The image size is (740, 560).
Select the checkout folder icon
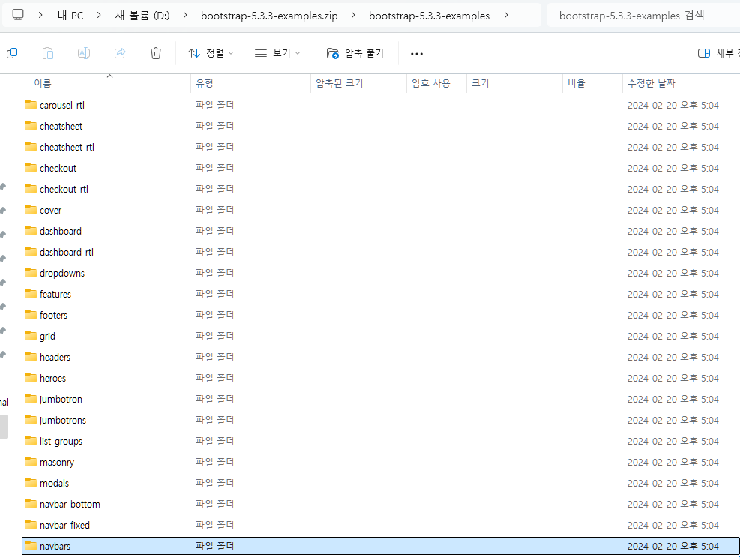click(x=31, y=167)
